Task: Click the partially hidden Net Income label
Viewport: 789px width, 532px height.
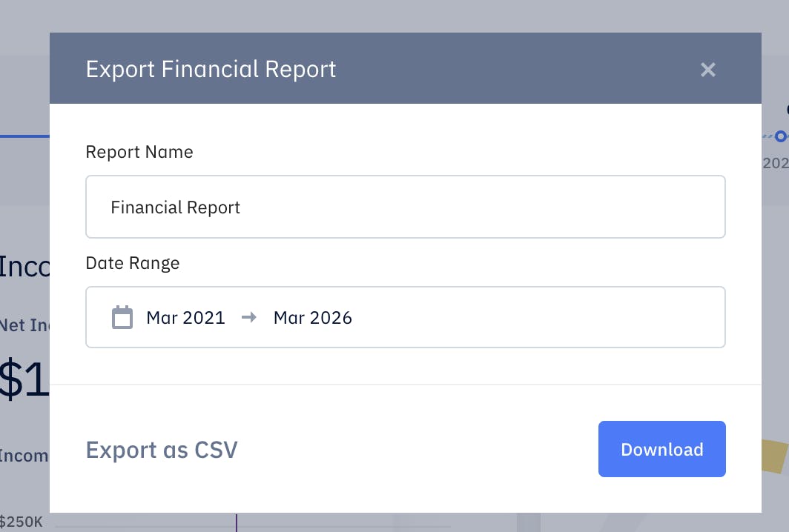Action: point(24,325)
